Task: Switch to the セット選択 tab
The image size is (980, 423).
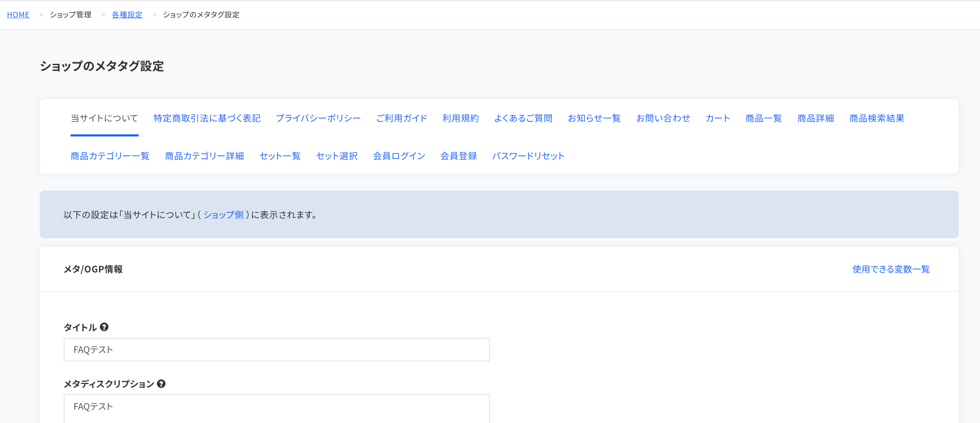Action: point(337,156)
